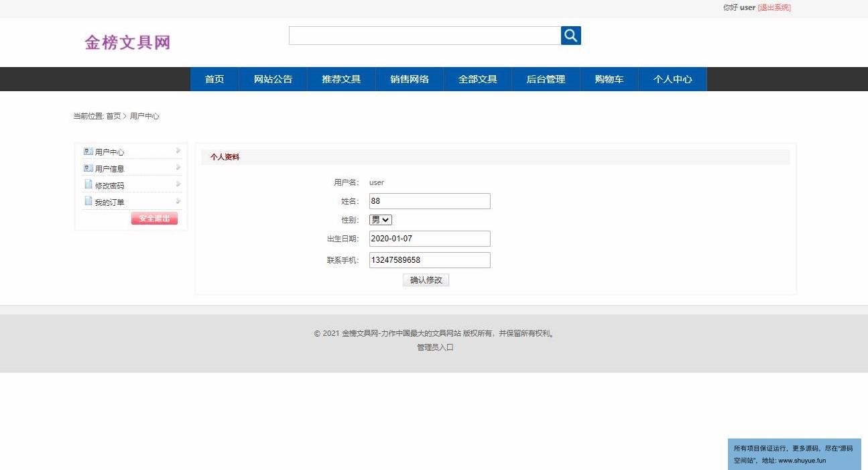This screenshot has width=868, height=470.
Task: Click the 用户信息 sidebar icon
Action: click(x=88, y=168)
